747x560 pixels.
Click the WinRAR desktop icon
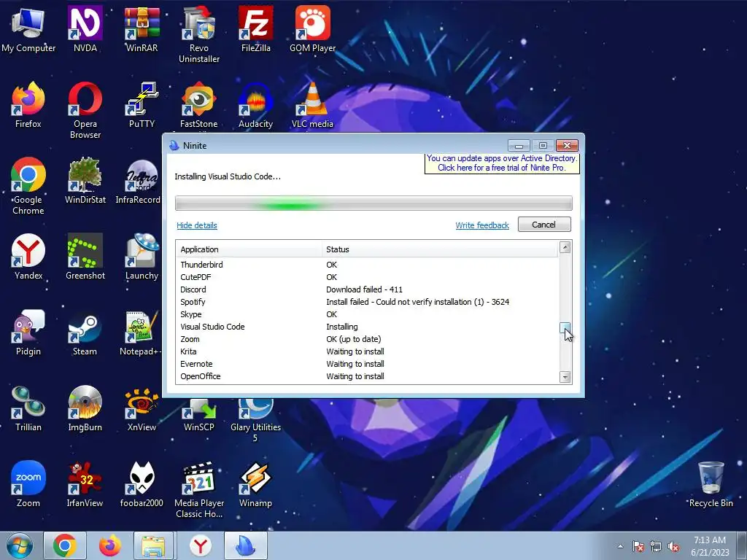click(142, 28)
